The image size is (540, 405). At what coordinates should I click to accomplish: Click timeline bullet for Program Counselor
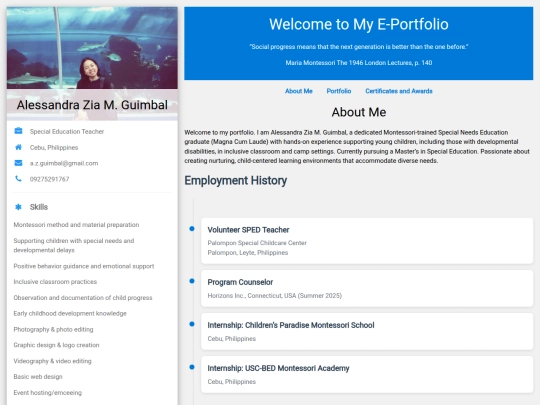click(192, 281)
